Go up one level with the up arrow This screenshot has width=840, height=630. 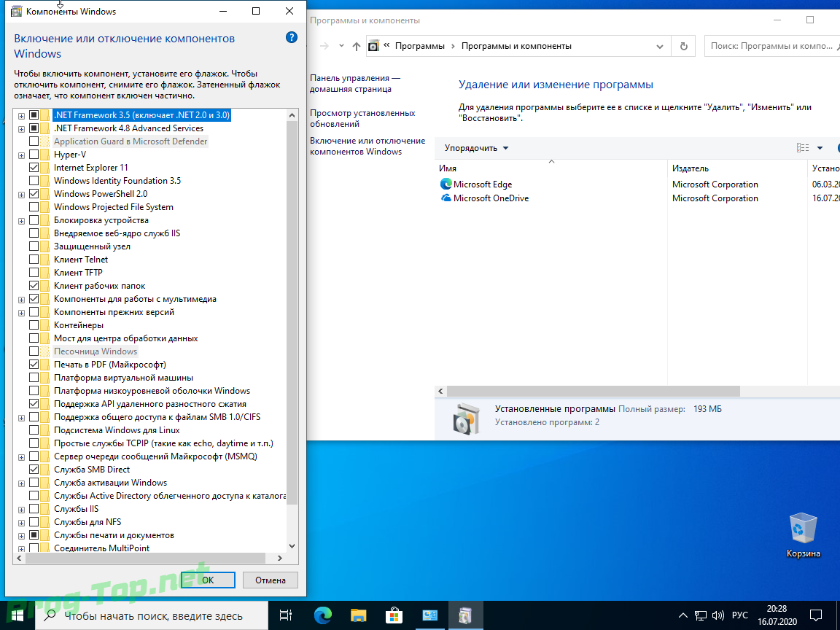(x=357, y=46)
